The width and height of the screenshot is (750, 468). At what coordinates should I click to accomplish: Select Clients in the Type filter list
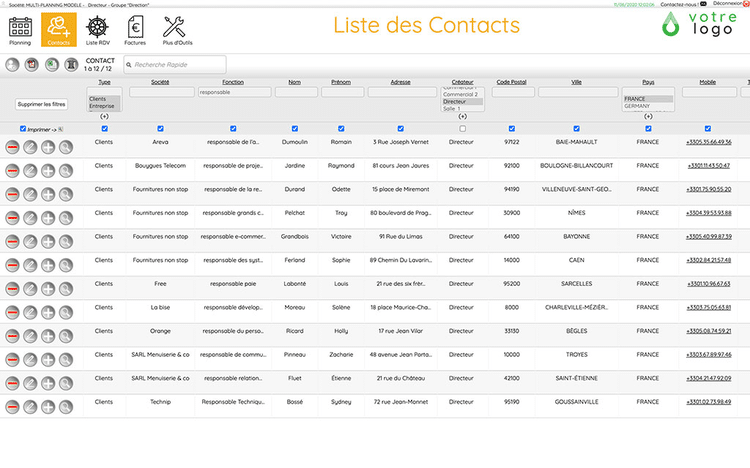click(x=104, y=99)
